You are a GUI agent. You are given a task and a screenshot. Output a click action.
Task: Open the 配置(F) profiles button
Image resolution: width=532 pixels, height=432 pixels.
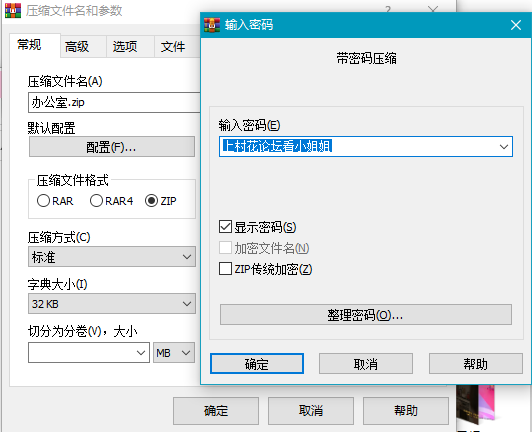112,147
